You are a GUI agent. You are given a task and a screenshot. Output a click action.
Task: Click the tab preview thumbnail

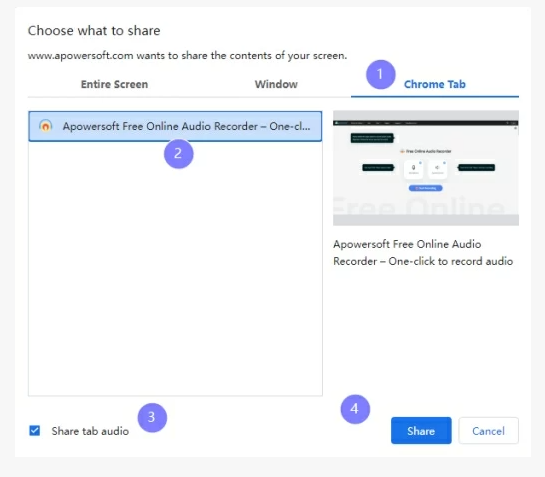tap(426, 168)
